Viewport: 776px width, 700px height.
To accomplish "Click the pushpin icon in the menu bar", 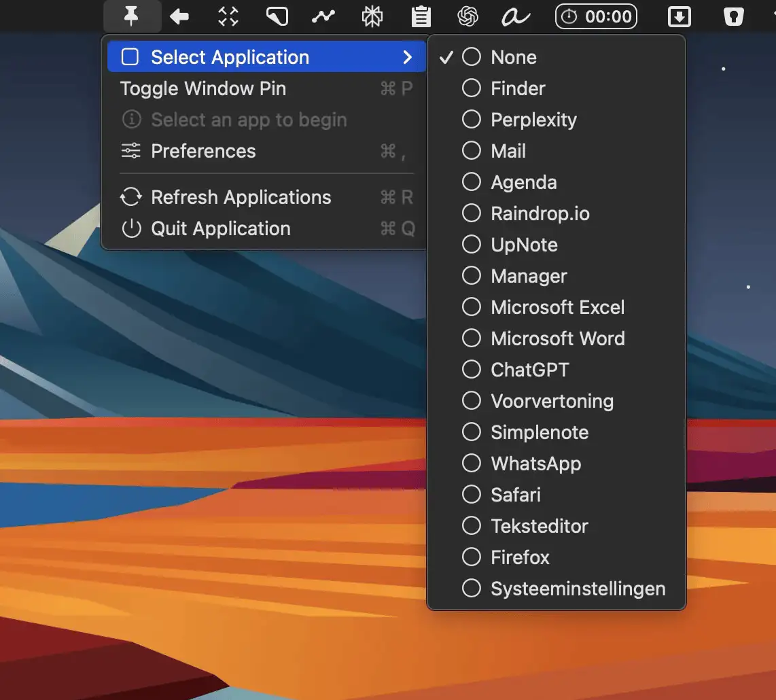I will pyautogui.click(x=131, y=16).
